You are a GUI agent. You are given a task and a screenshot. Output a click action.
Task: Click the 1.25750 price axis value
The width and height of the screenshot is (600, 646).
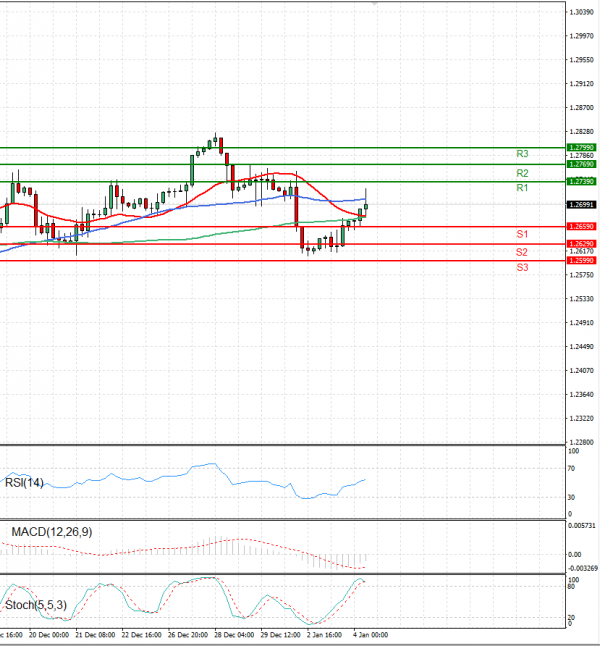[581, 275]
